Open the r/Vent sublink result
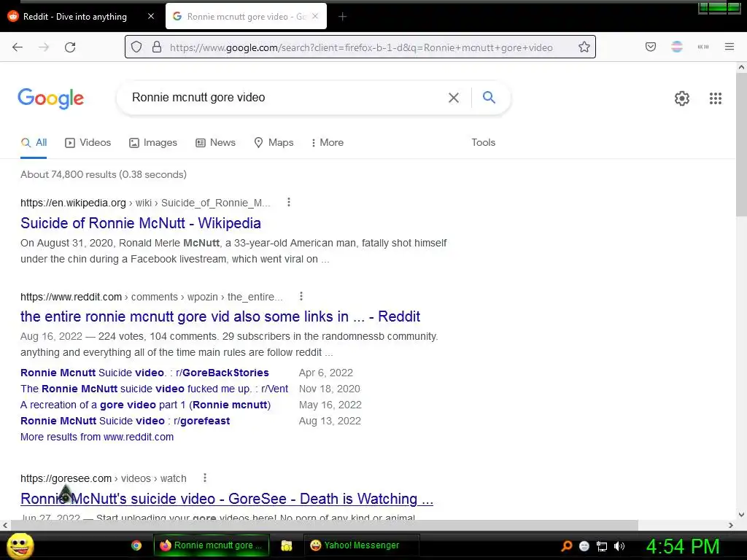This screenshot has width=747, height=560. pyautogui.click(x=155, y=389)
